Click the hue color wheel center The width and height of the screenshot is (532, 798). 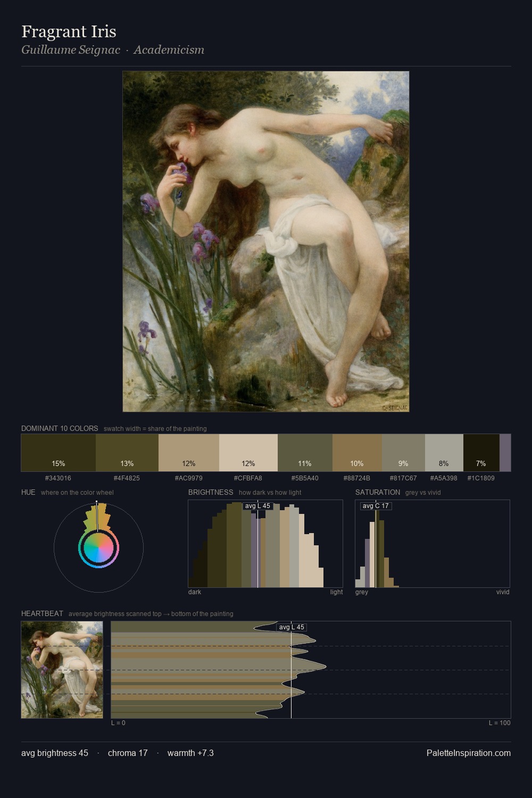click(x=98, y=547)
